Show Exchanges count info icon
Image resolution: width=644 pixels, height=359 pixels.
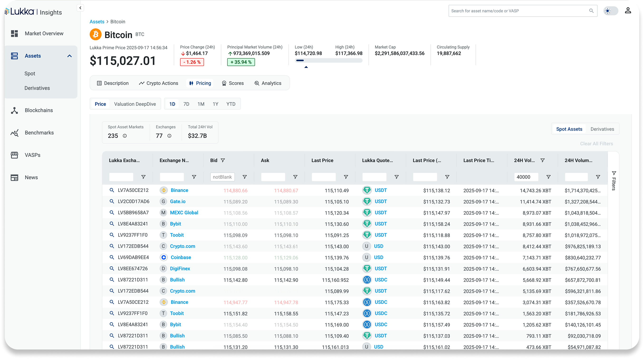[169, 136]
